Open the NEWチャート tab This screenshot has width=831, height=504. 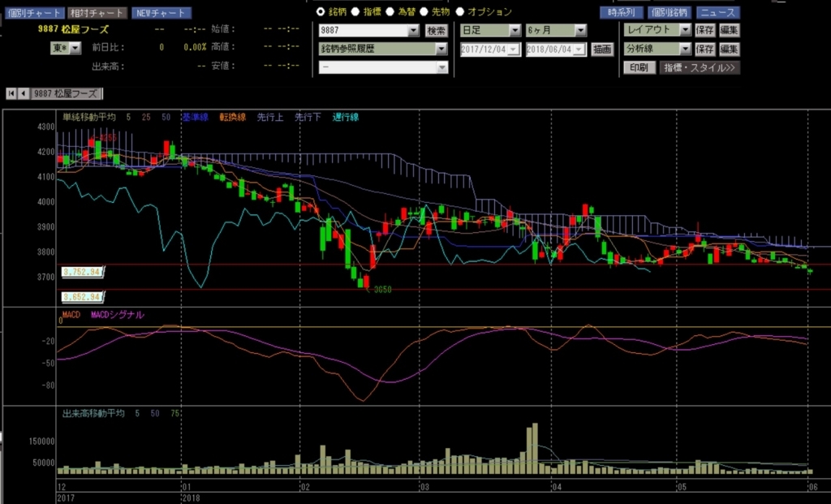pos(161,13)
